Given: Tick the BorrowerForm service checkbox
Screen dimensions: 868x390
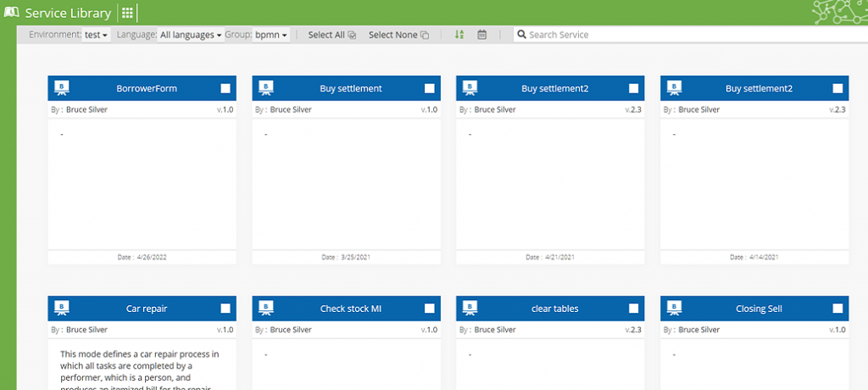Looking at the screenshot, I should point(225,88).
